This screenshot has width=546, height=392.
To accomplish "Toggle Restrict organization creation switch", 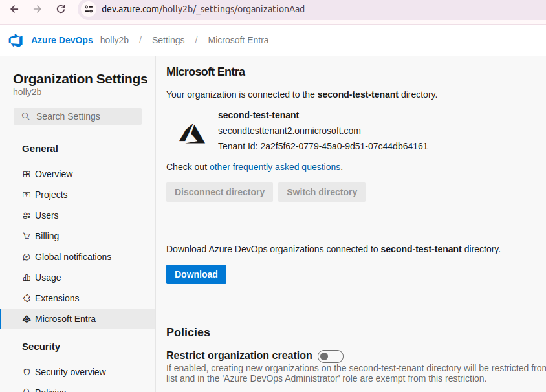I will 330,356.
